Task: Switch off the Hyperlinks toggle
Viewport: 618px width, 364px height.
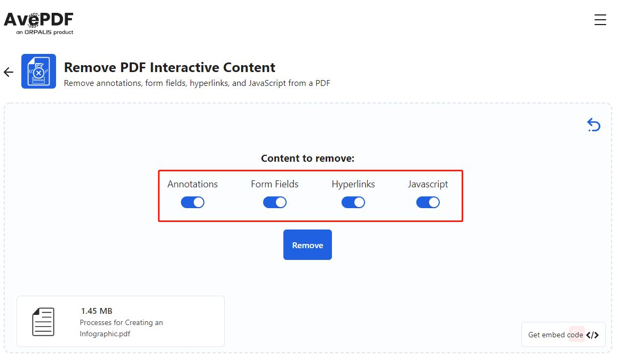Action: click(353, 202)
